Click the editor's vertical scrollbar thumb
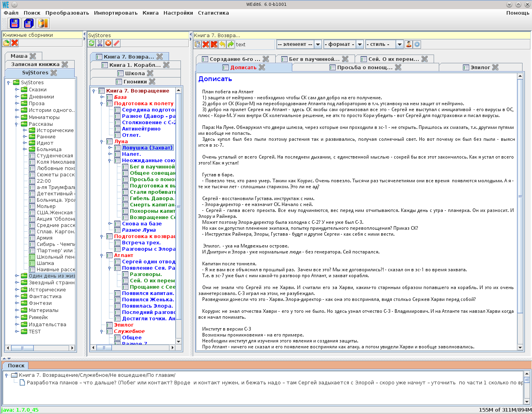Screen dimensions: 532x414 (520, 196)
